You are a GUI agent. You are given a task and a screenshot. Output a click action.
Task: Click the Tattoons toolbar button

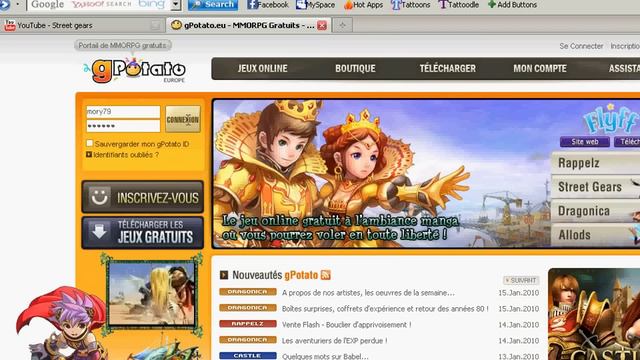410,5
